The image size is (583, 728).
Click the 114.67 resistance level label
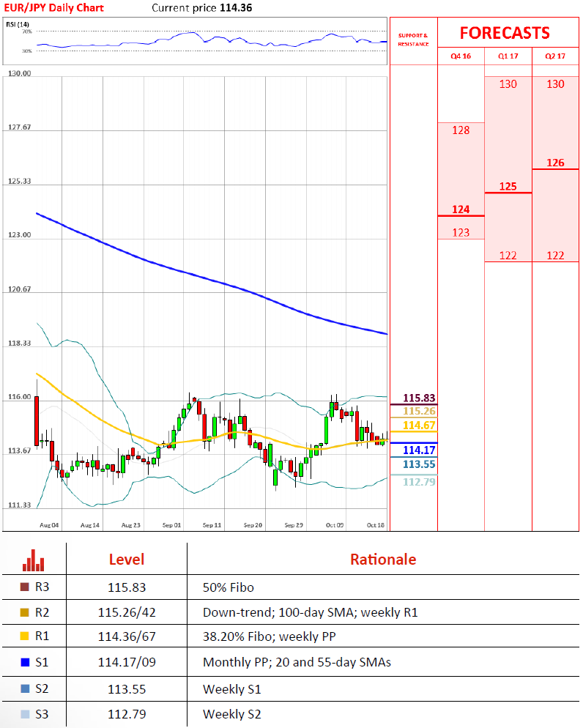(x=419, y=426)
